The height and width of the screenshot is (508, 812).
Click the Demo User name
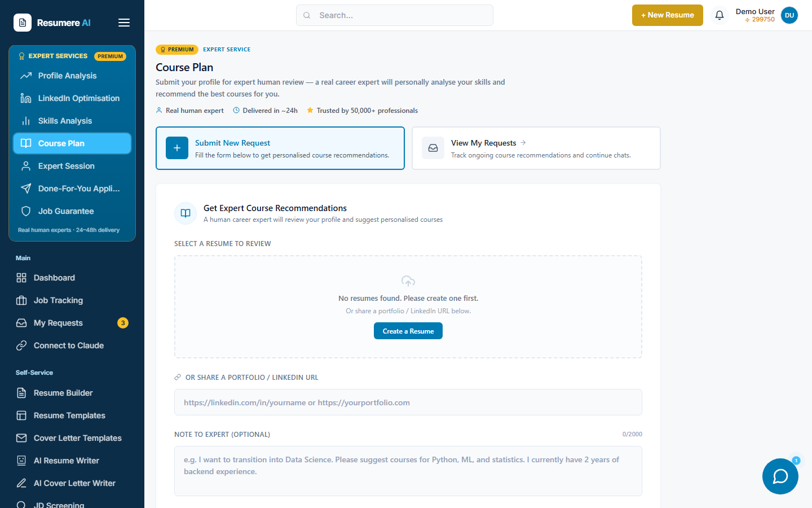pyautogui.click(x=755, y=11)
